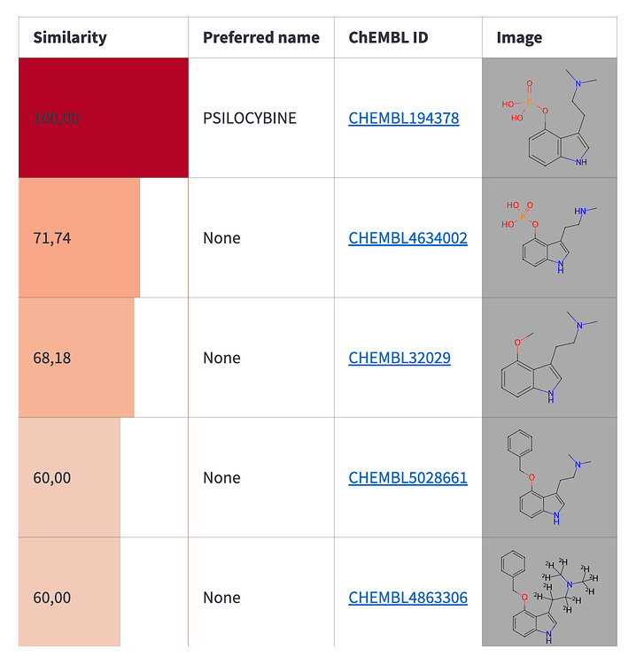Viewport: 644px width, 664px height.
Task: Click the 68,18 similarity bar cell
Action: (104, 358)
